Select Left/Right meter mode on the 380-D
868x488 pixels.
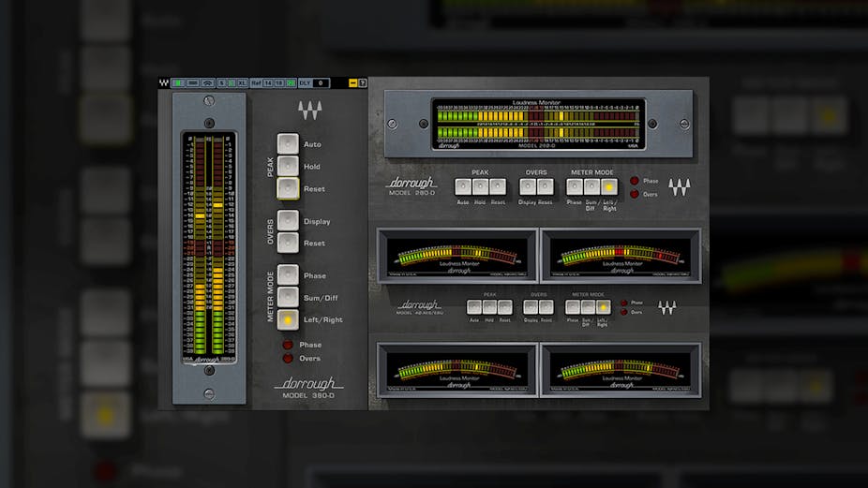point(288,319)
